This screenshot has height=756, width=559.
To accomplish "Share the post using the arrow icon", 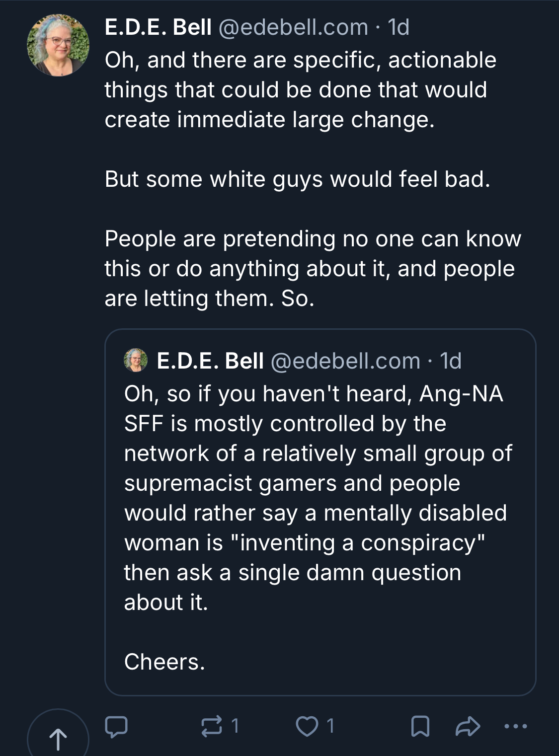I will (x=468, y=727).
